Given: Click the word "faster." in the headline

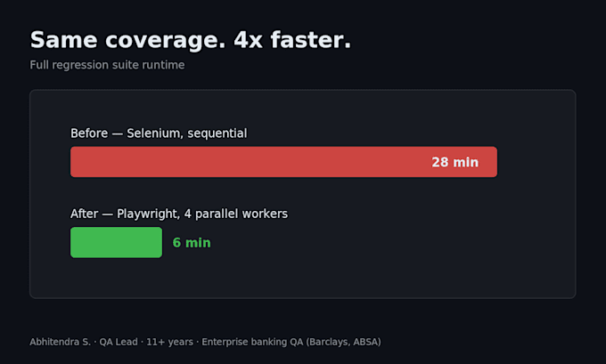Looking at the screenshot, I should [311, 40].
